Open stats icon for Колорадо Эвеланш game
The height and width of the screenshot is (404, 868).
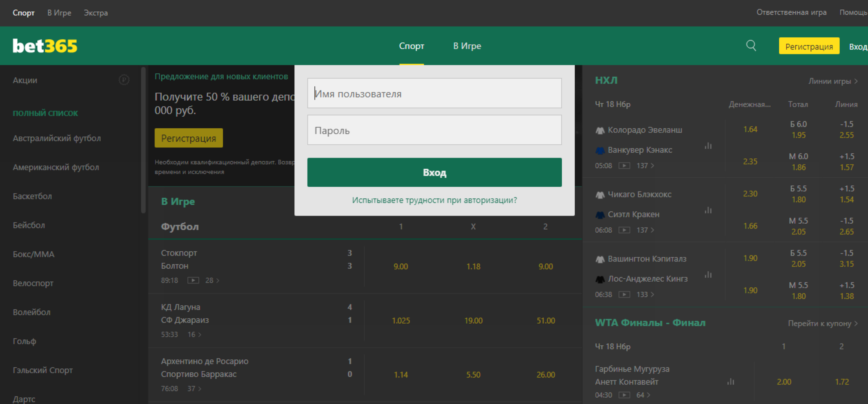(708, 146)
